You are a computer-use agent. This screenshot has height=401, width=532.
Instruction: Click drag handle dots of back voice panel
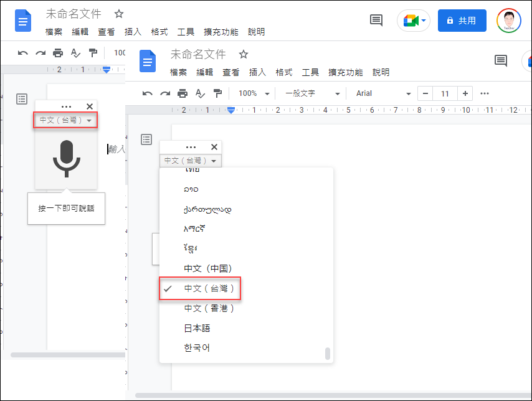point(67,106)
